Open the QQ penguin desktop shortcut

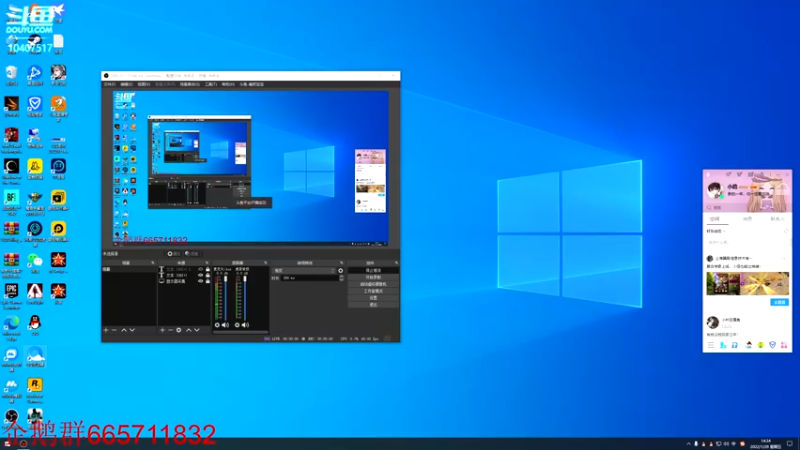pyautogui.click(x=35, y=324)
